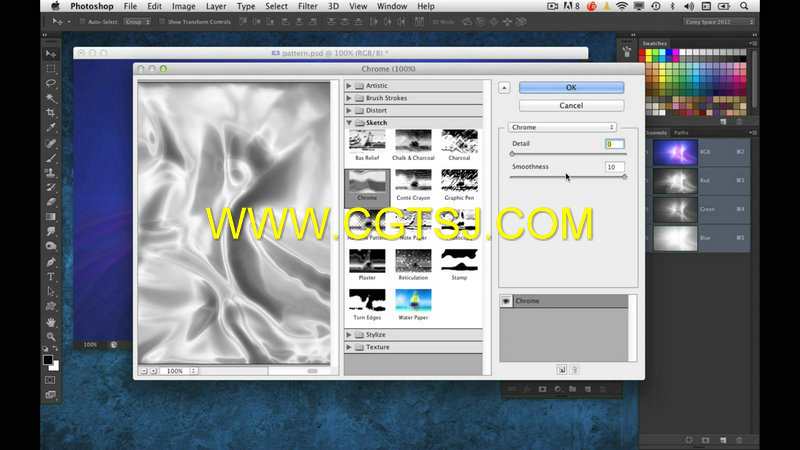Change screen mode icon in toolbox
Viewport: 800px width, 450px height.
50,394
